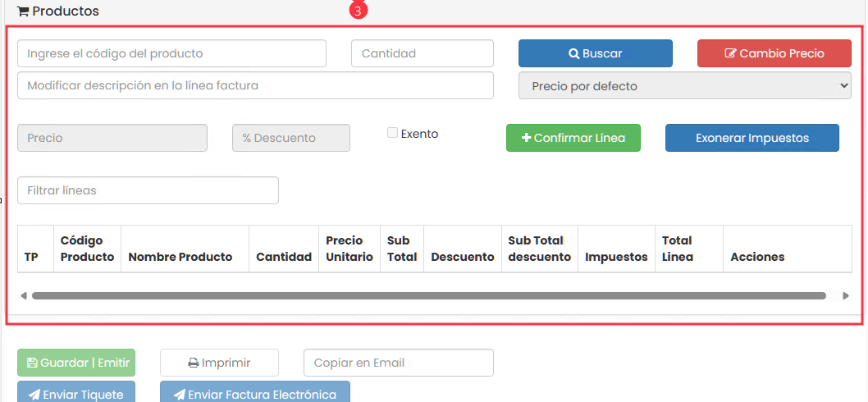Click the Enviar Factura Electrónica button
The height and width of the screenshot is (402, 868).
(x=254, y=392)
